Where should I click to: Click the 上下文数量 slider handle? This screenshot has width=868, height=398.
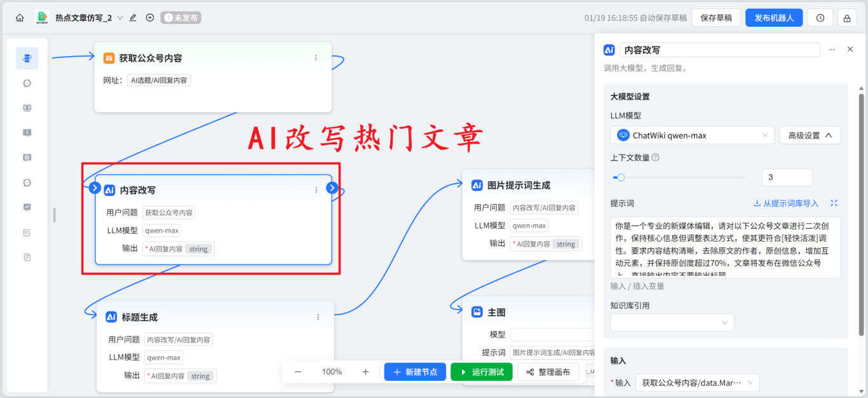(622, 177)
